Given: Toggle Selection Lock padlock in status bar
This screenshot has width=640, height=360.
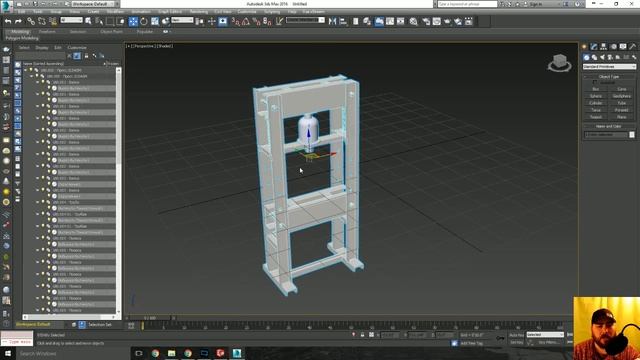Looking at the screenshot, I should 362,335.
